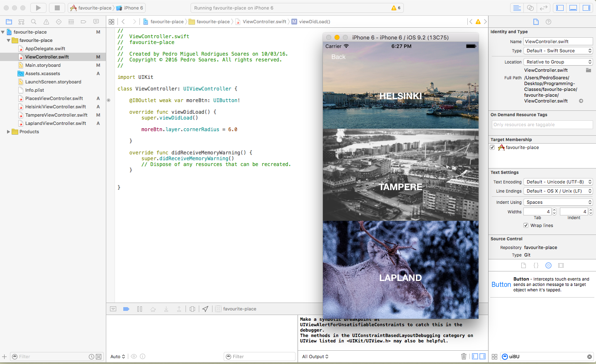Open the Report navigator

(96, 22)
